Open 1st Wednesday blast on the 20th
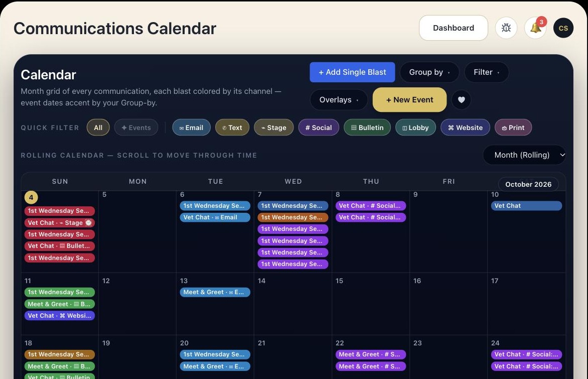Image resolution: width=588 pixels, height=379 pixels. [x=215, y=354]
